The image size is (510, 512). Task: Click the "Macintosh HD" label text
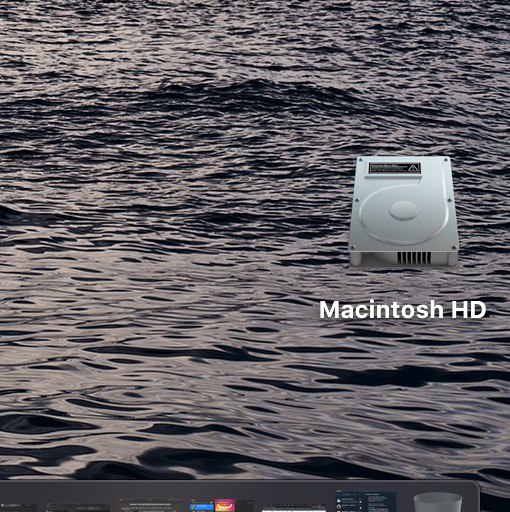pyautogui.click(x=403, y=310)
